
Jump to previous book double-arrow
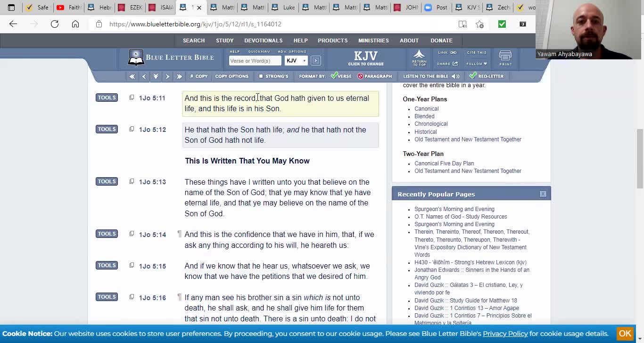click(x=132, y=76)
